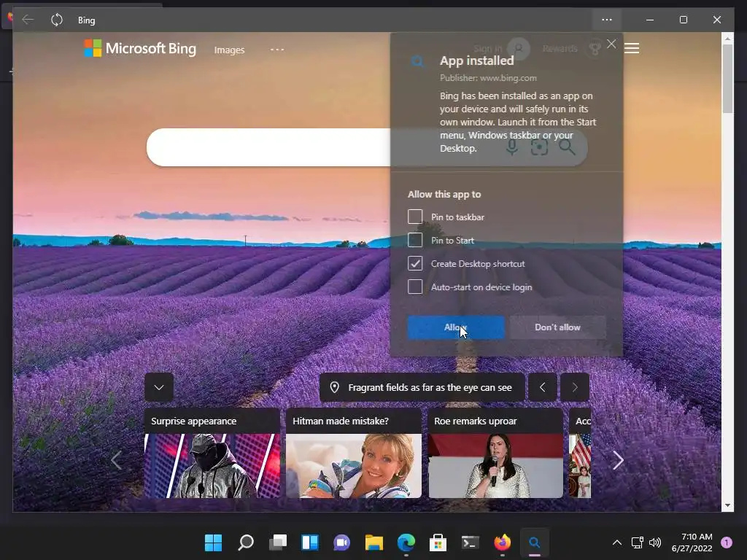Click the network icon in system tray
The image size is (747, 560).
click(x=637, y=542)
